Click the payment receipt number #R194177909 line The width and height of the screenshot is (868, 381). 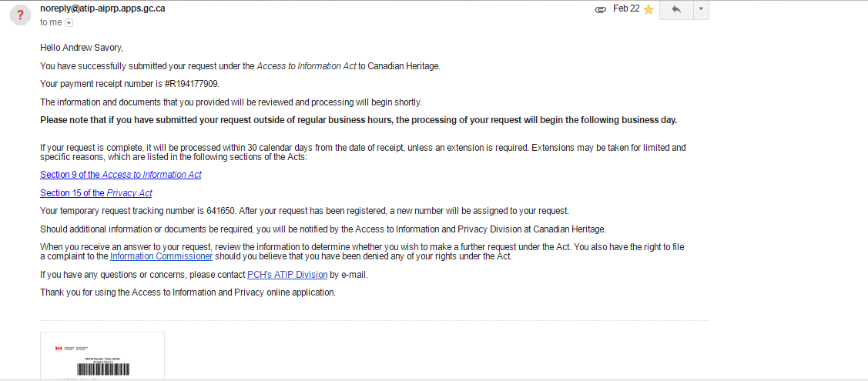(135, 84)
